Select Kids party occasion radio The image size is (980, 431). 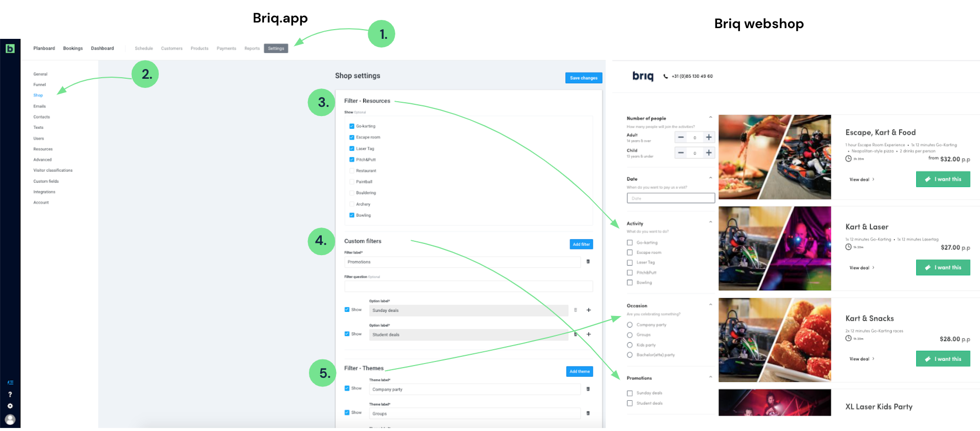[x=630, y=345]
